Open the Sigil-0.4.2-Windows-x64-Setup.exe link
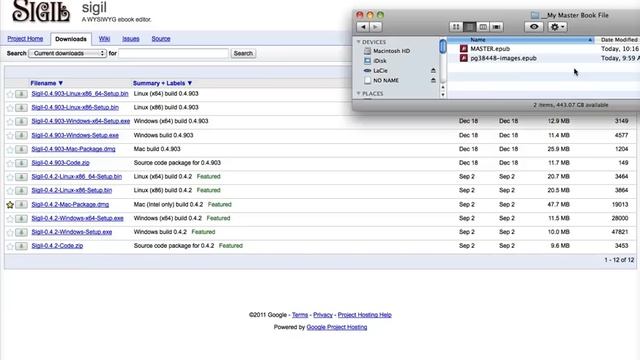Viewport: 640px width, 360px height. click(78, 218)
